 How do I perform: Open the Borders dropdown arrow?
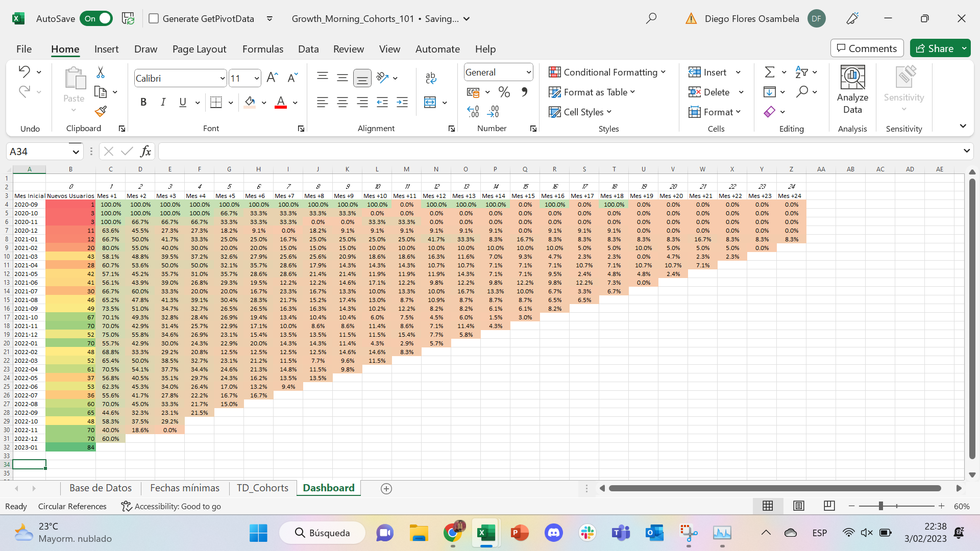click(x=230, y=102)
